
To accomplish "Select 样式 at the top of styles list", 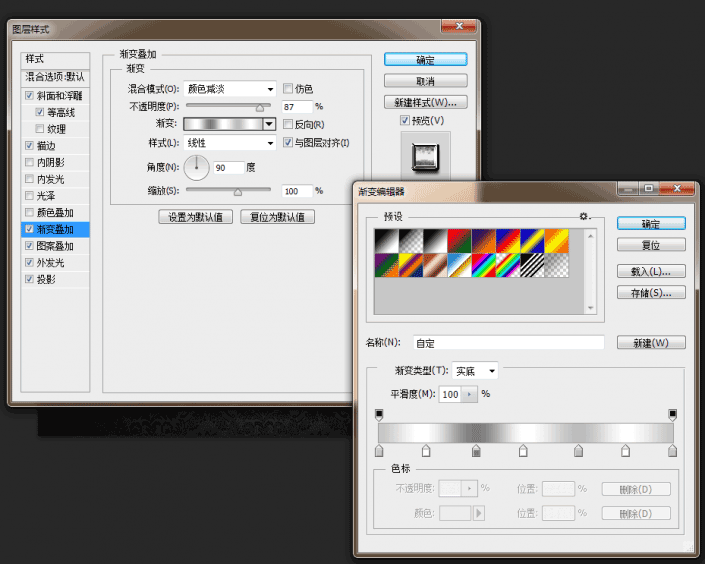I will coord(55,59).
